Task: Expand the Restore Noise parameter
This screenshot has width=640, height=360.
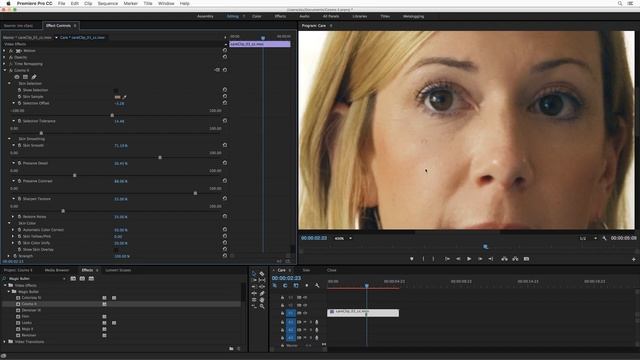Action: pyautogui.click(x=13, y=217)
